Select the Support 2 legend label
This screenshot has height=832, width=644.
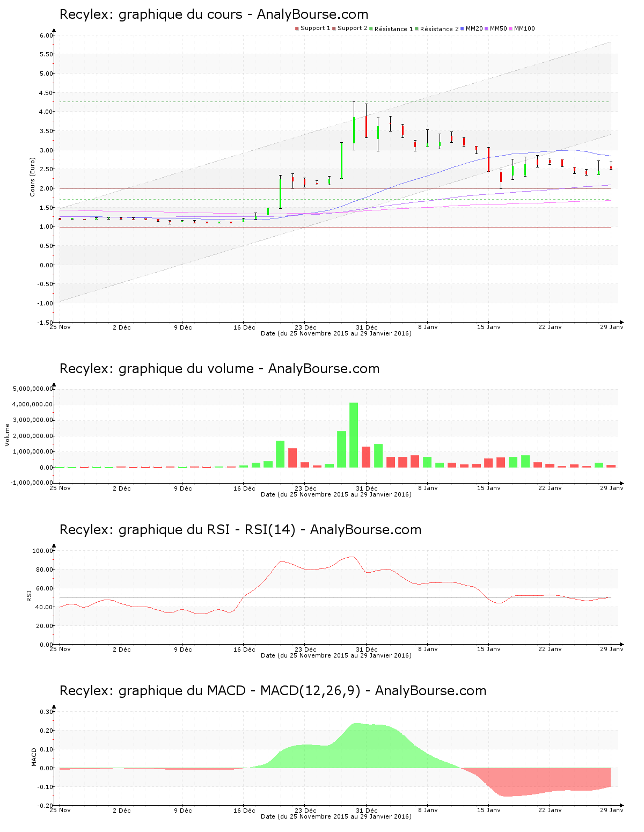353,28
